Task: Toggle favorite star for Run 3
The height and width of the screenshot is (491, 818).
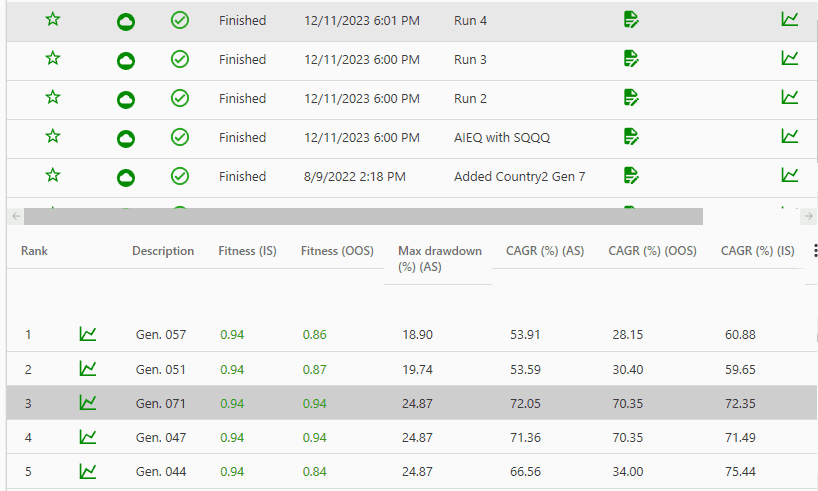Action: click(x=53, y=58)
